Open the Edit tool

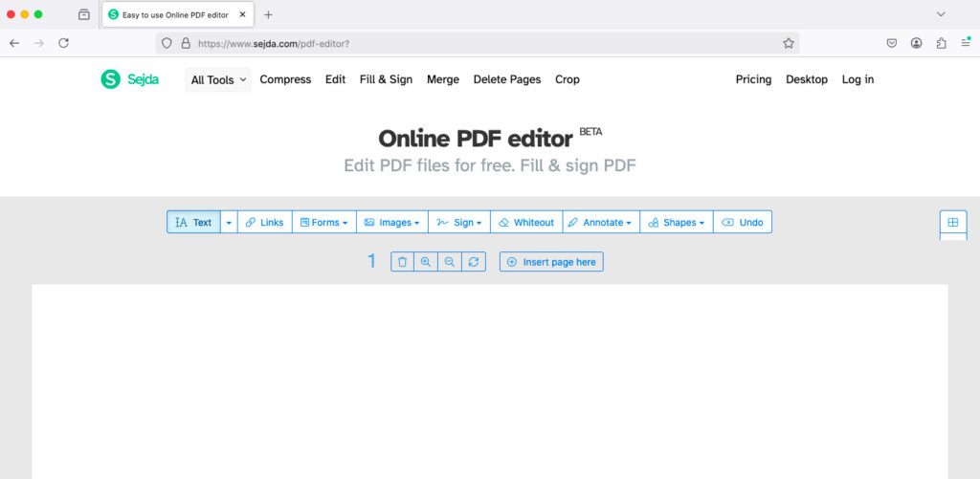336,79
